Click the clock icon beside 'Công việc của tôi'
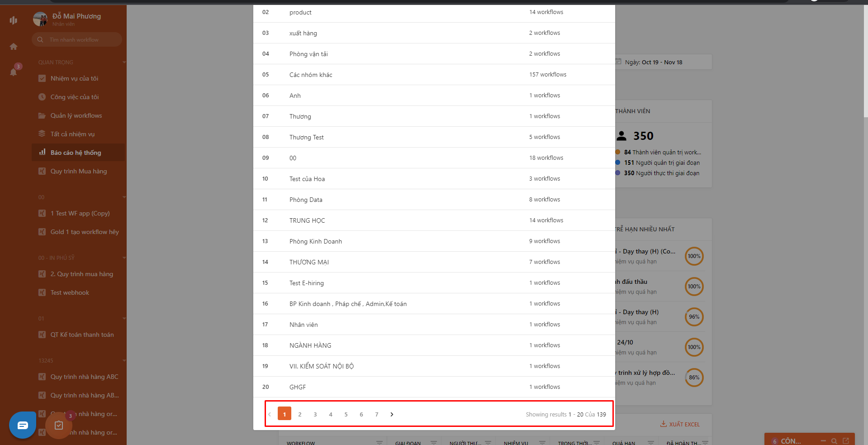This screenshot has height=445, width=868. coord(42,97)
